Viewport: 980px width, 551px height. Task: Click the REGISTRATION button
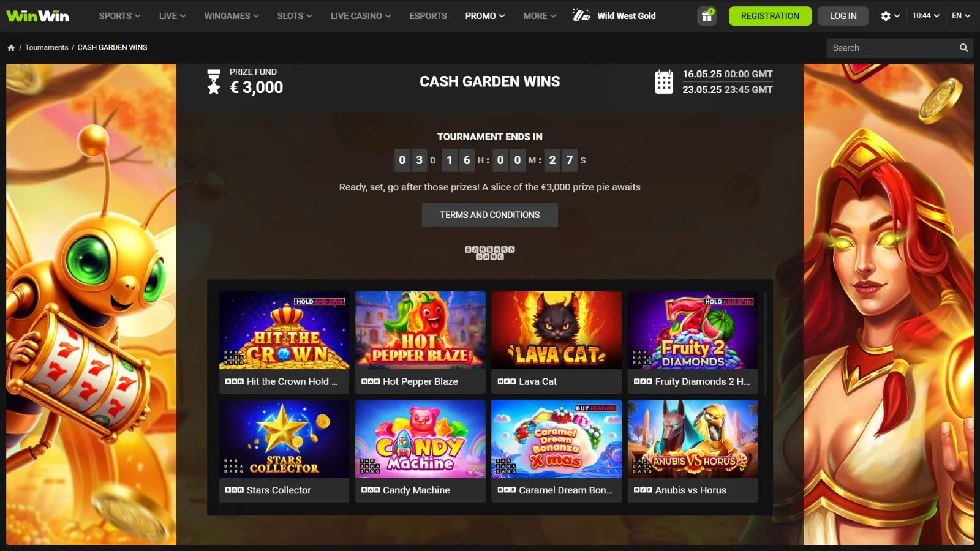770,16
